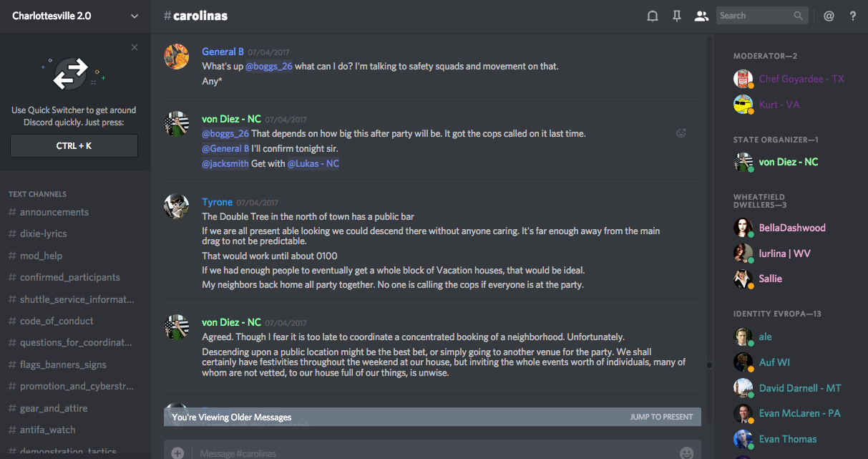Click Jump to Present
This screenshot has width=868, height=459.
coord(661,417)
